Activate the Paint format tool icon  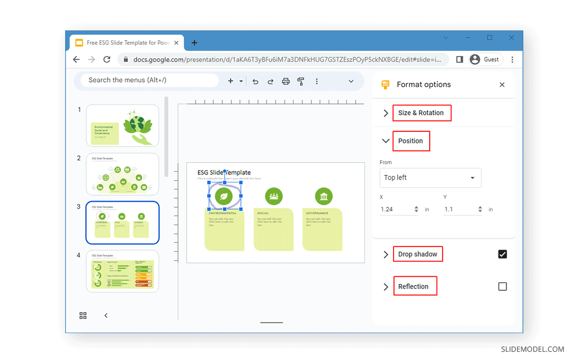pos(301,81)
